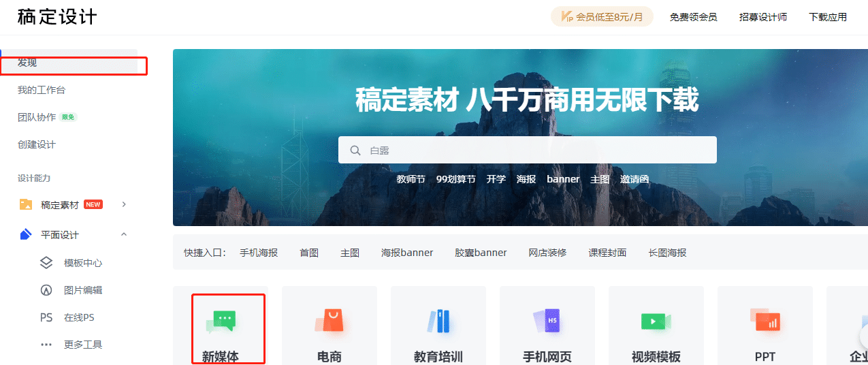Screen dimensions: 868x365
Task: Click the 首图 quick entry
Action: point(309,253)
